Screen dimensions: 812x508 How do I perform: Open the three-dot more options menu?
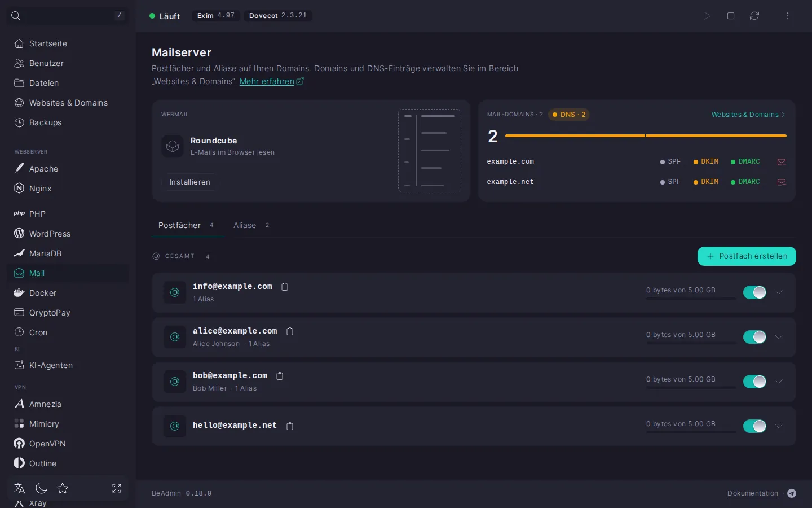pyautogui.click(x=788, y=16)
